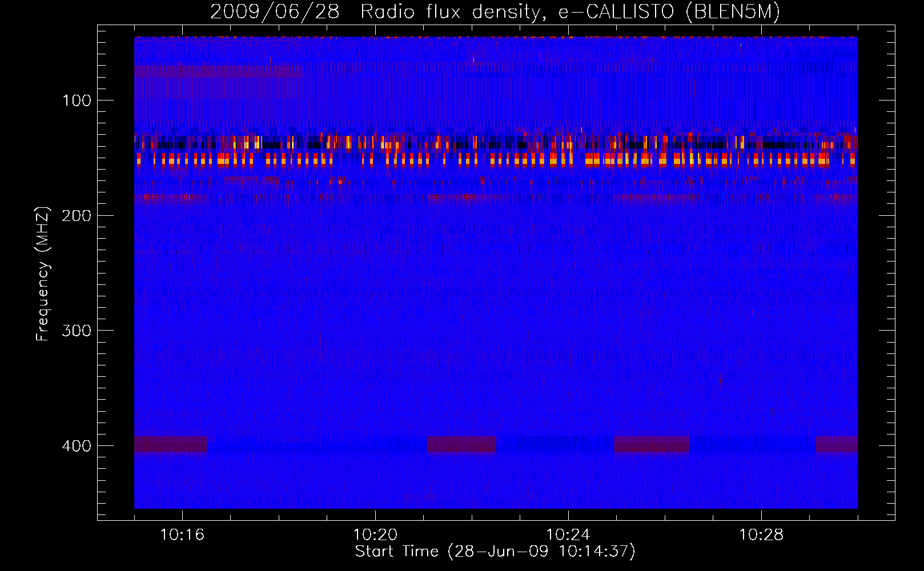Screen dimensions: 924x571
Task: Click the 'Start Time (28-Jun-09 10:14:37)' label
Action: (495, 552)
